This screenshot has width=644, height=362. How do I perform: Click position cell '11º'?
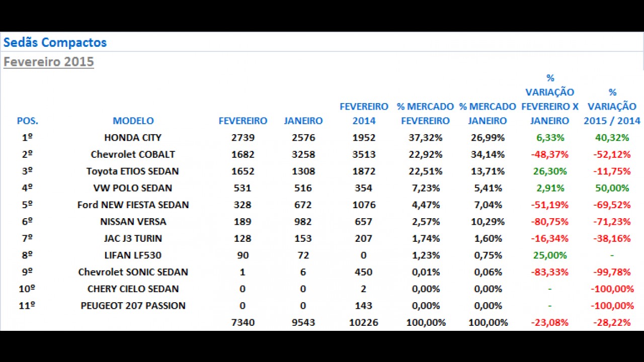click(x=28, y=306)
